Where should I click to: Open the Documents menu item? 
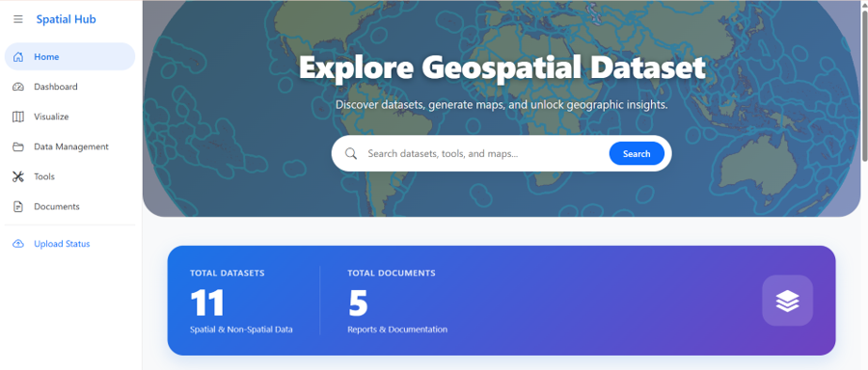69,206
